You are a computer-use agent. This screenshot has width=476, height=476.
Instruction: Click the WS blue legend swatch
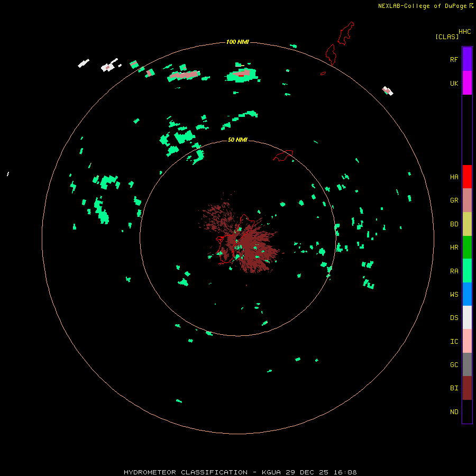[x=467, y=294]
